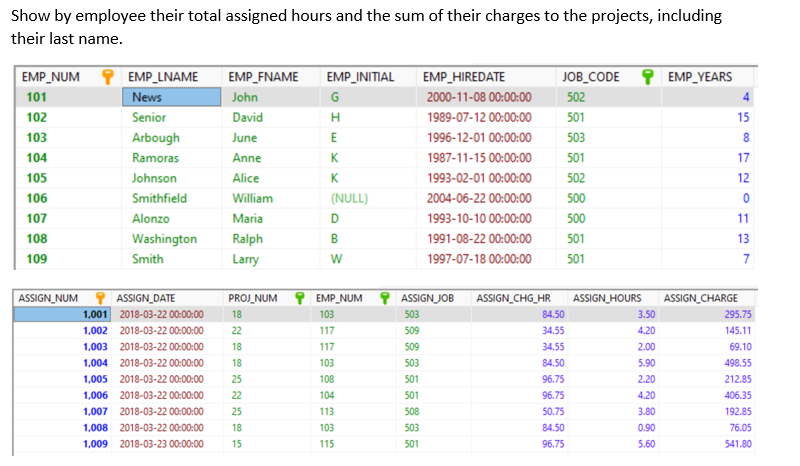
Task: Click the first name Larry cell
Action: pos(271,259)
